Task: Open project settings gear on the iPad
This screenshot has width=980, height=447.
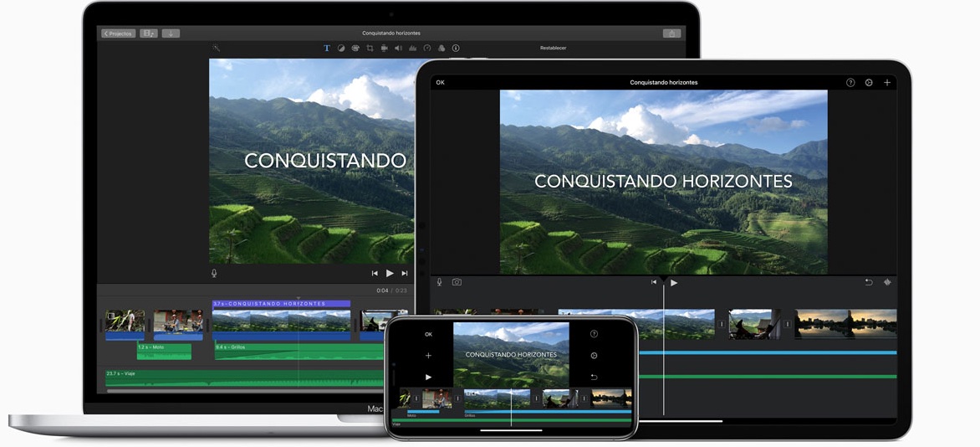Action: click(869, 83)
